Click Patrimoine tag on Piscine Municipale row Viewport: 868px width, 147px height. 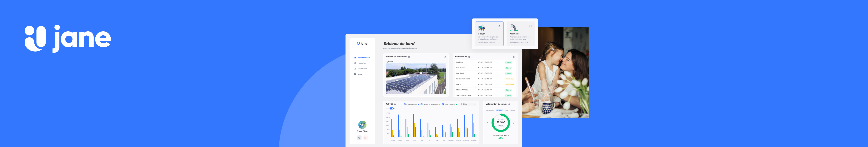(x=509, y=79)
